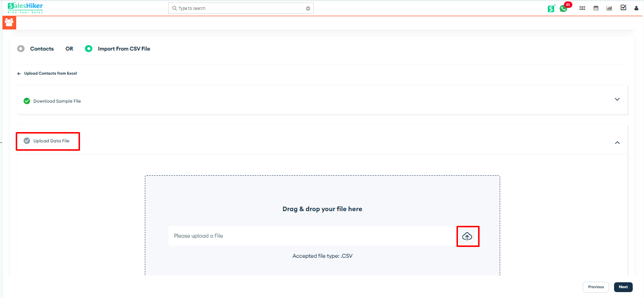This screenshot has width=644, height=298.
Task: Click the money/billing icon in top bar
Action: pos(582,8)
